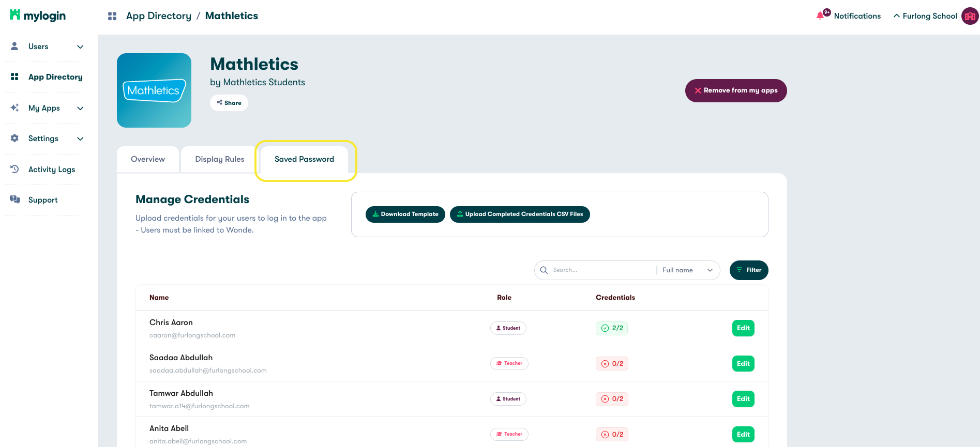980x447 pixels.
Task: Click the Download Template button
Action: [x=405, y=214]
